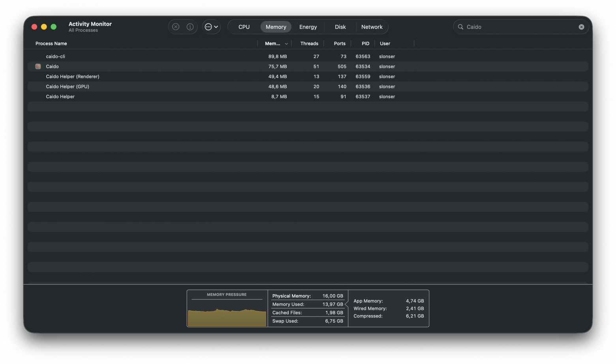This screenshot has height=364, width=616.
Task: Sort by Threads column
Action: pyautogui.click(x=309, y=43)
